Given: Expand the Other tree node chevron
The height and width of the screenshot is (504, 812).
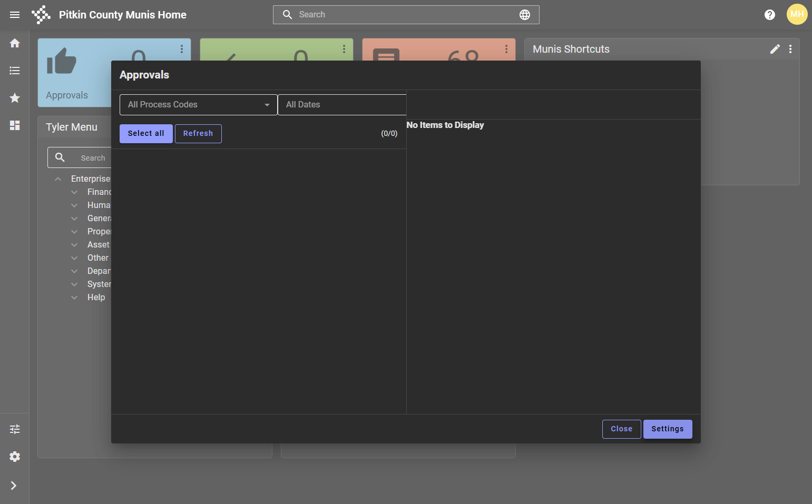Looking at the screenshot, I should [74, 258].
